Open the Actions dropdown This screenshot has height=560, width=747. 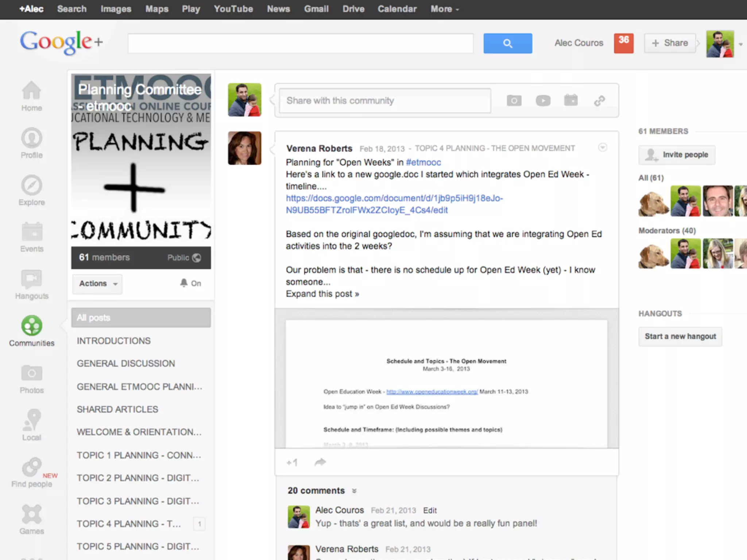(x=97, y=284)
